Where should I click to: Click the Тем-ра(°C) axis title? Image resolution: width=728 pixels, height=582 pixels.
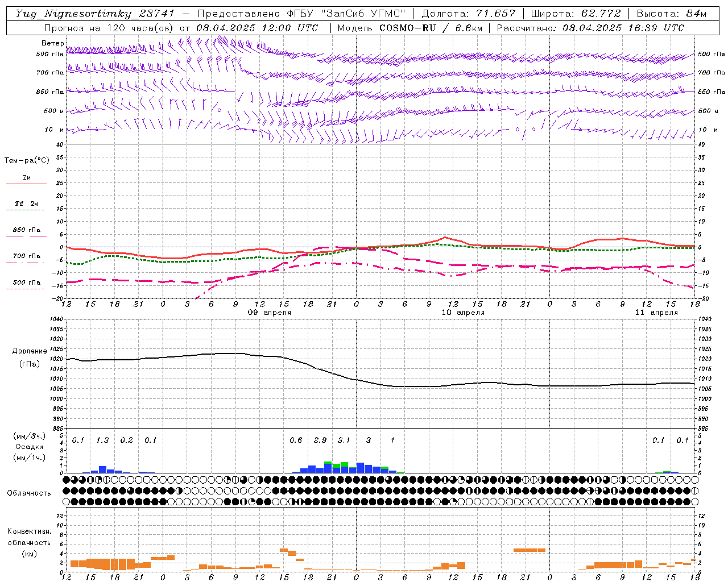coord(27,161)
